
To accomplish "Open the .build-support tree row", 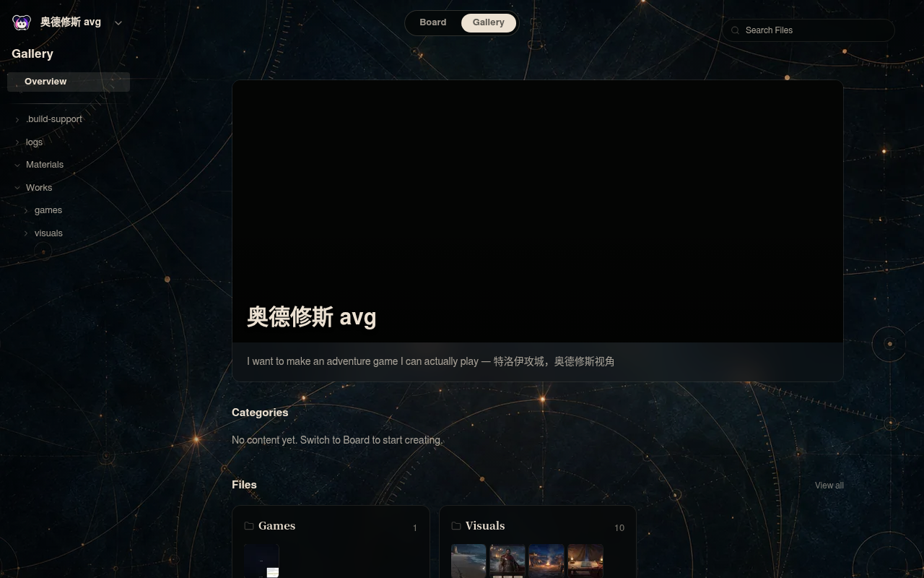I will (69, 119).
